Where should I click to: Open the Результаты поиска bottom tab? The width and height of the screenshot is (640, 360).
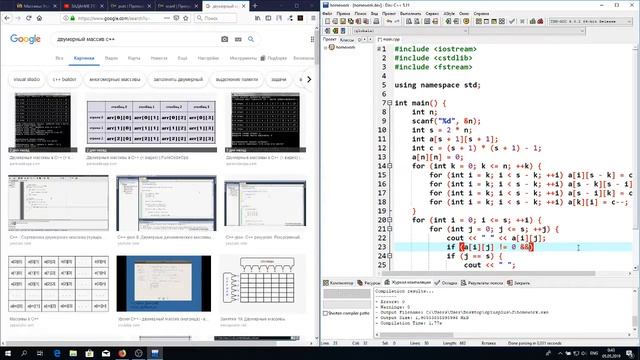482,282
